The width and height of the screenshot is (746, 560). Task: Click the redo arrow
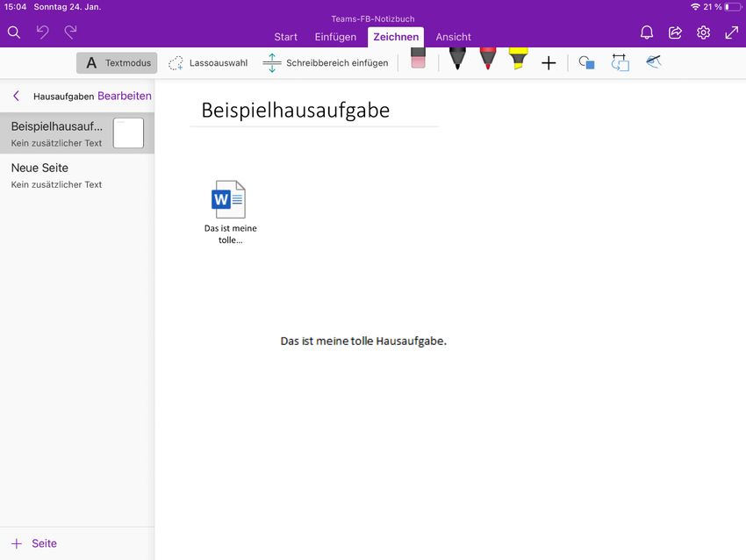(x=70, y=32)
